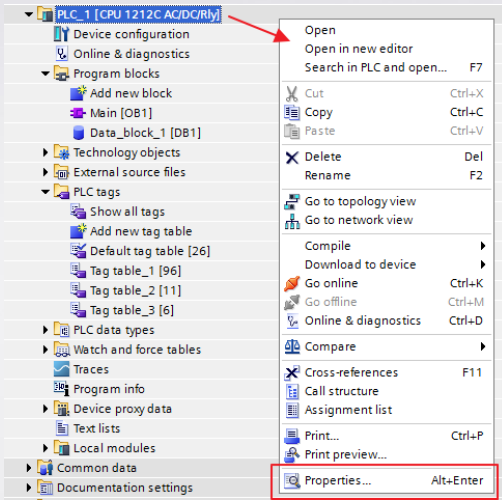The image size is (502, 500).
Task: Expand the Local modules folder
Action: (x=45, y=448)
